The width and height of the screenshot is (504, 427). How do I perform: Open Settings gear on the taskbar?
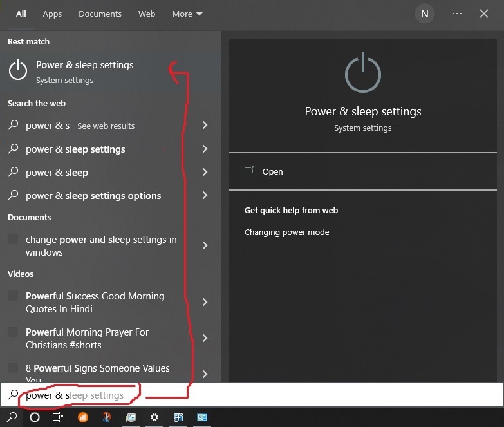(154, 417)
